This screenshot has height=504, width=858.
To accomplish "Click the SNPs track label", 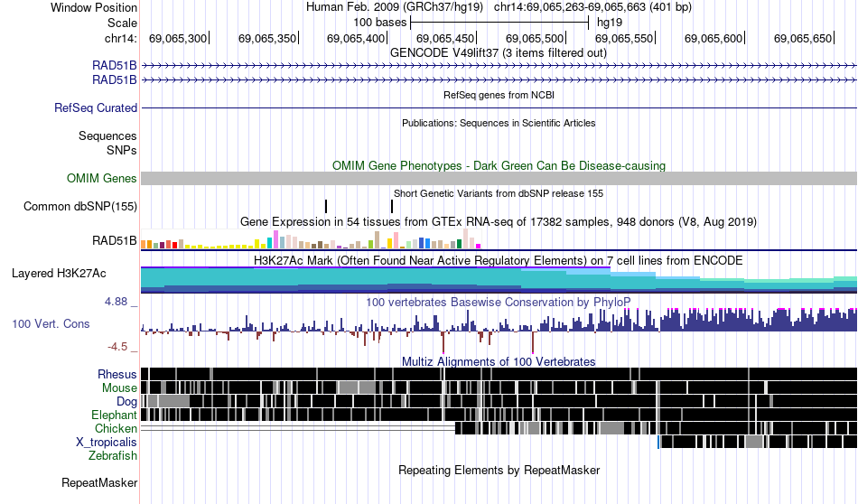I will pyautogui.click(x=122, y=150).
